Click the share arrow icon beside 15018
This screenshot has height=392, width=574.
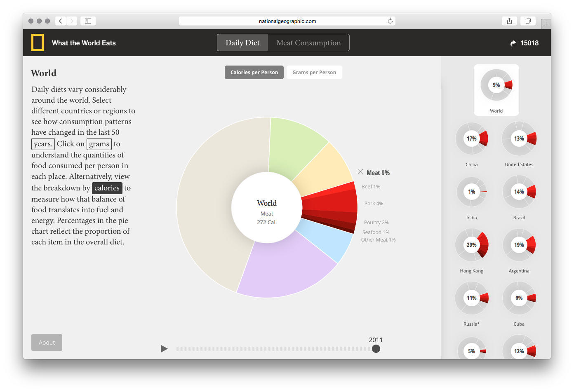[x=513, y=43]
